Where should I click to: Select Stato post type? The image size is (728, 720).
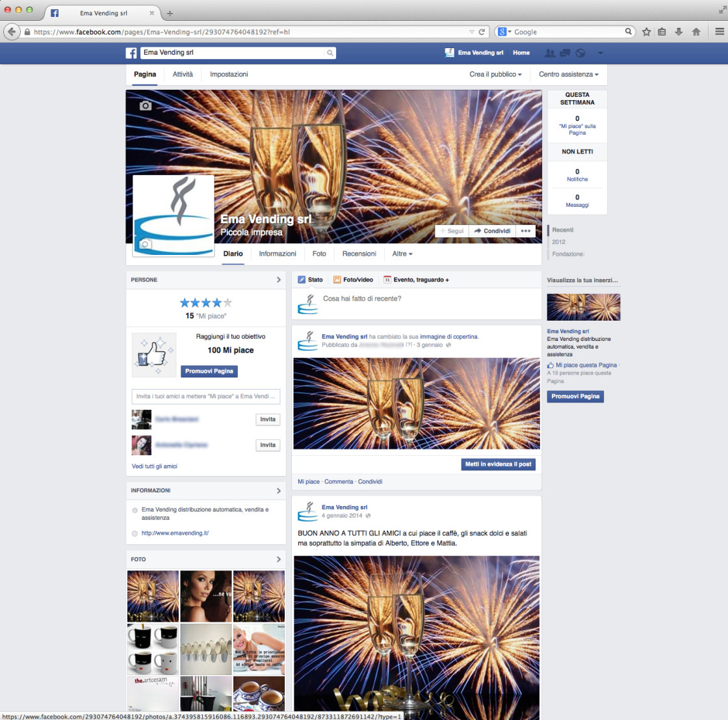(x=310, y=280)
